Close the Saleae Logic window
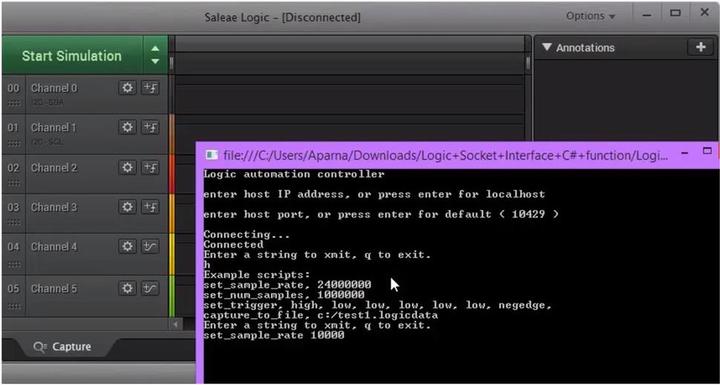The width and height of the screenshot is (720, 385). (705, 12)
